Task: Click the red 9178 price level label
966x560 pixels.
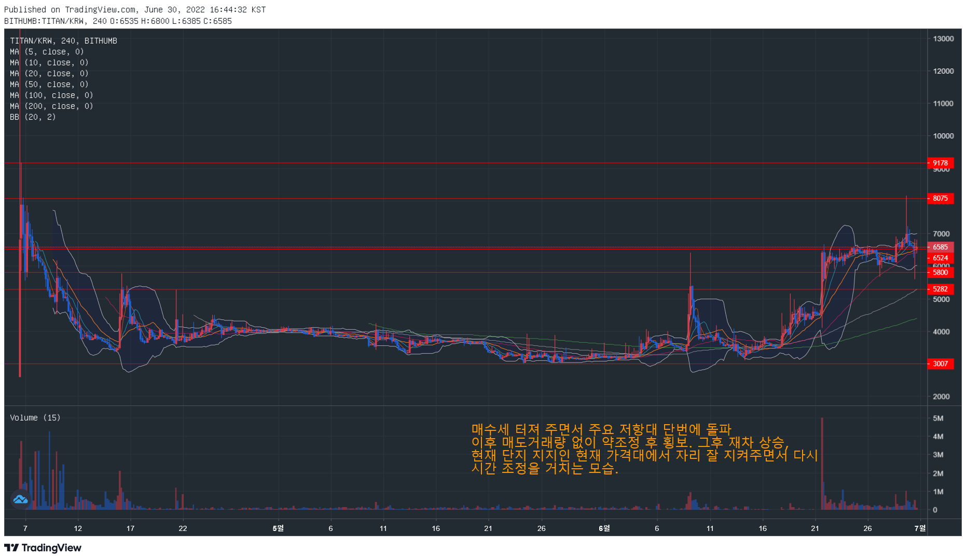Action: 941,163
